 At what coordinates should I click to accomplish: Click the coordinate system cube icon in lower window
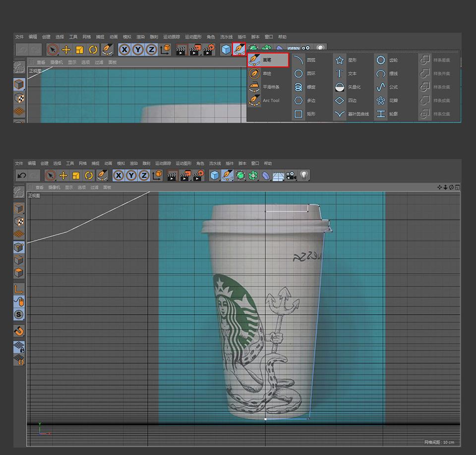(157, 175)
